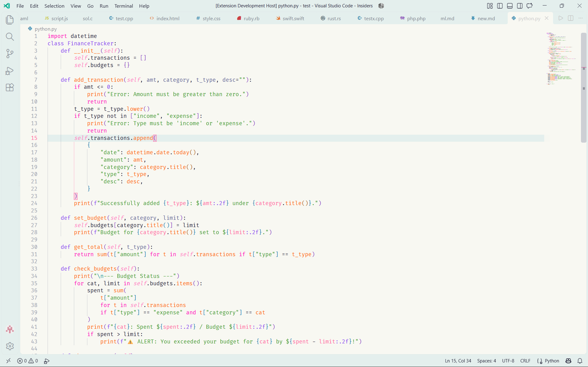The width and height of the screenshot is (588, 367).
Task: Open Customize Layout in title bar
Action: click(490, 6)
